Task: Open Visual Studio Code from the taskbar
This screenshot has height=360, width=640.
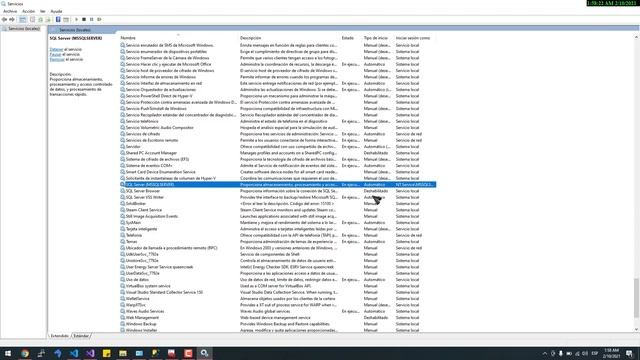Action: coord(74,353)
